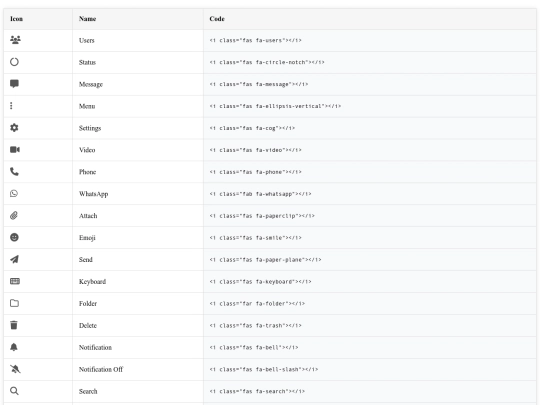Click the WhatsApp logo icon
Image resolution: width=540 pixels, height=405 pixels.
(x=14, y=194)
